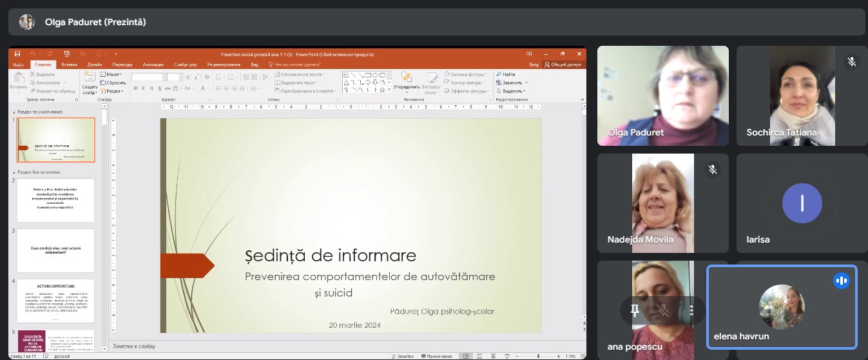Toggle bold (Ж) formatting

[x=135, y=88]
